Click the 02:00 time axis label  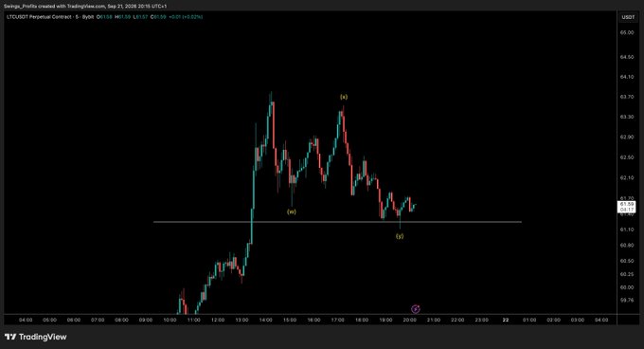click(554, 320)
